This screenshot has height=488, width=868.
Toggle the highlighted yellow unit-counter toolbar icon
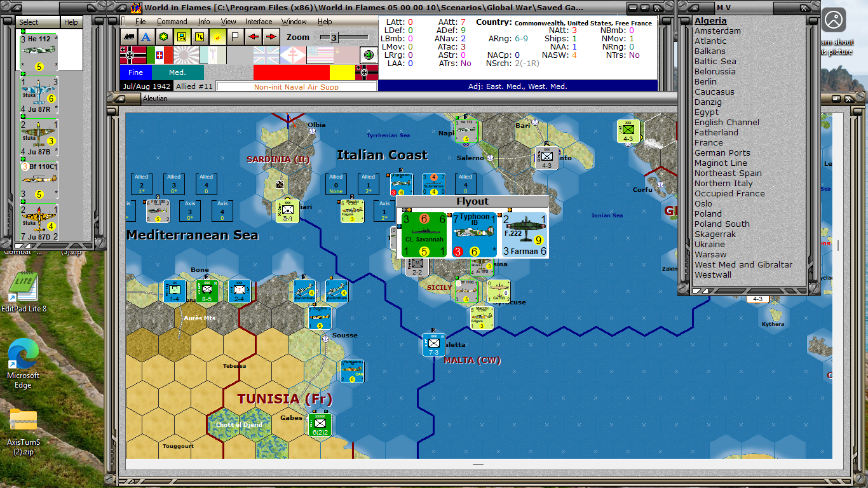coord(182,37)
